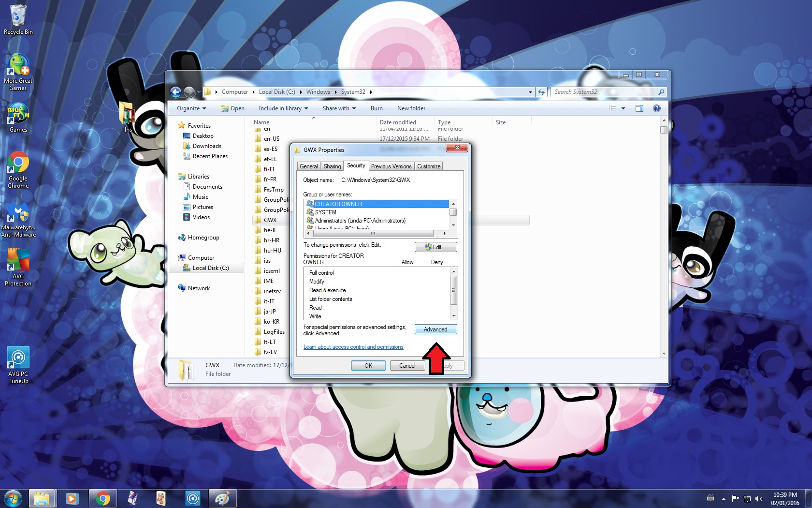Image resolution: width=812 pixels, height=508 pixels.
Task: Open Learn about access control link
Action: (x=353, y=347)
